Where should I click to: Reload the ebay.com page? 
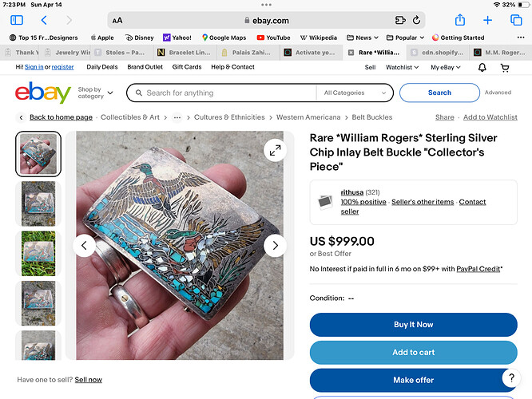point(416,20)
